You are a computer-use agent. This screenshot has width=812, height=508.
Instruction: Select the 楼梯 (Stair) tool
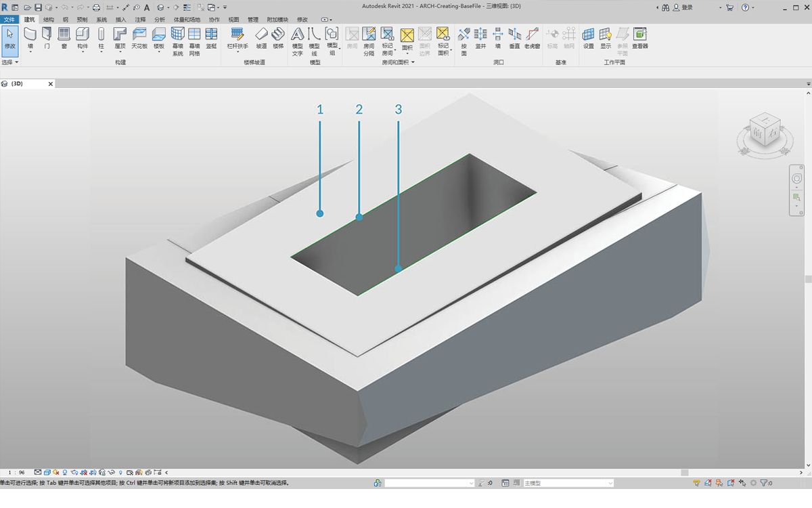coord(278,38)
